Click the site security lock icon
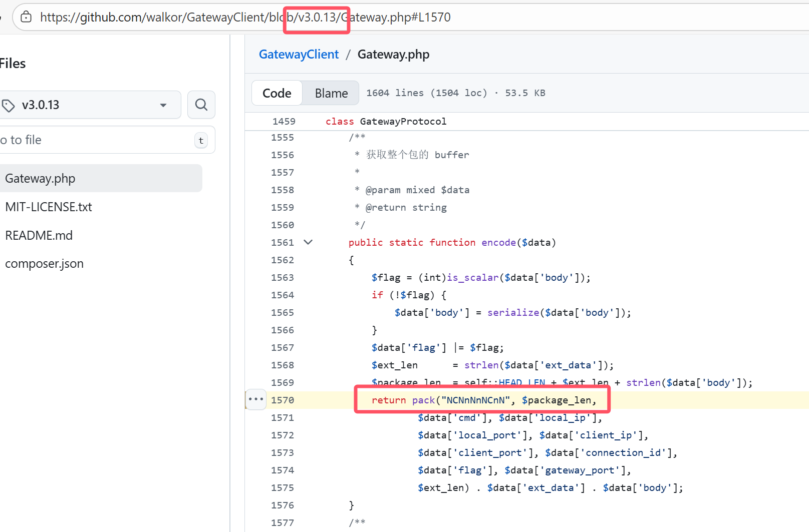This screenshot has width=809, height=532. coord(26,17)
